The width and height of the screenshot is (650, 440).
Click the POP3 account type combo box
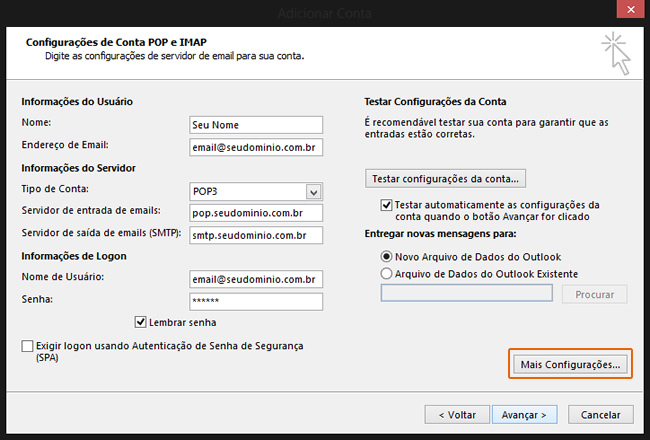pyautogui.click(x=246, y=191)
